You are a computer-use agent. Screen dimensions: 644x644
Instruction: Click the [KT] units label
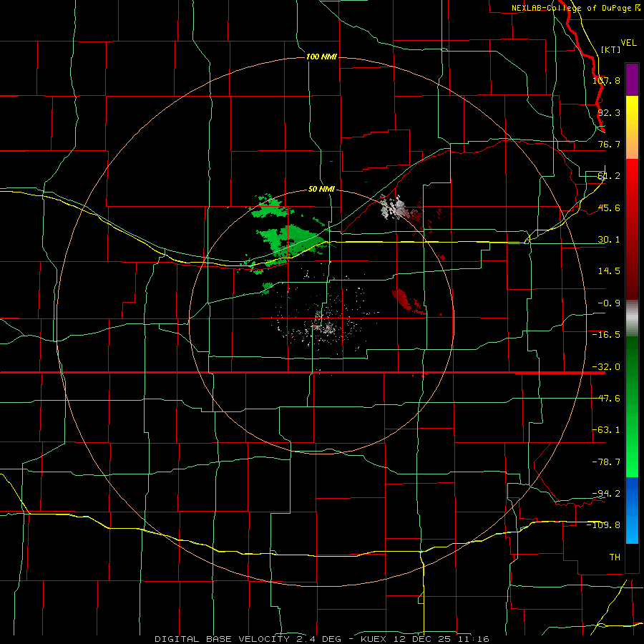click(x=611, y=49)
